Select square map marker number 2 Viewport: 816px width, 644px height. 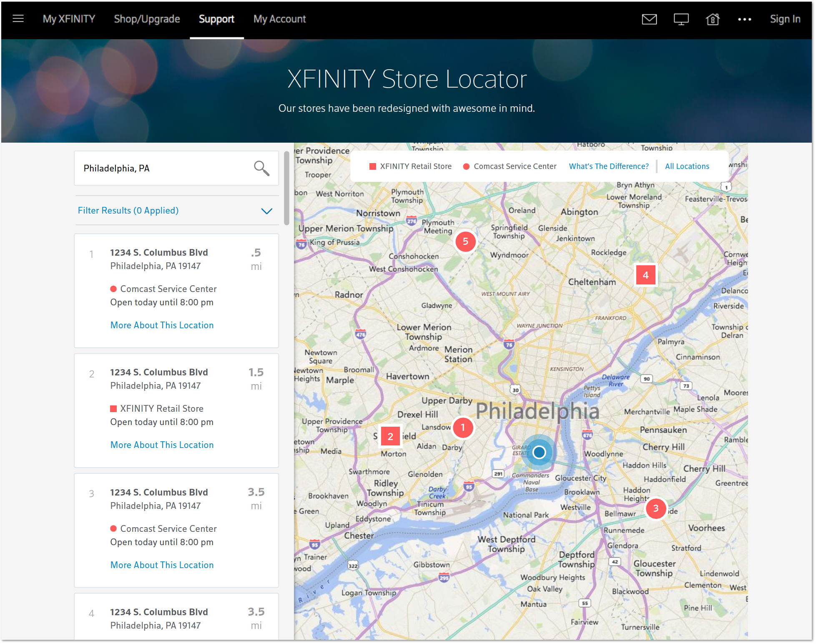[390, 437]
